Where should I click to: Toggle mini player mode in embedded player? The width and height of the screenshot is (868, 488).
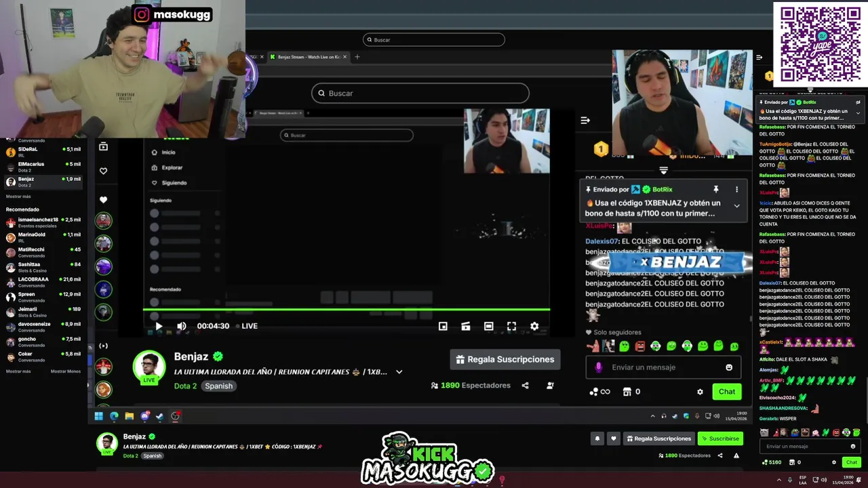(x=443, y=326)
